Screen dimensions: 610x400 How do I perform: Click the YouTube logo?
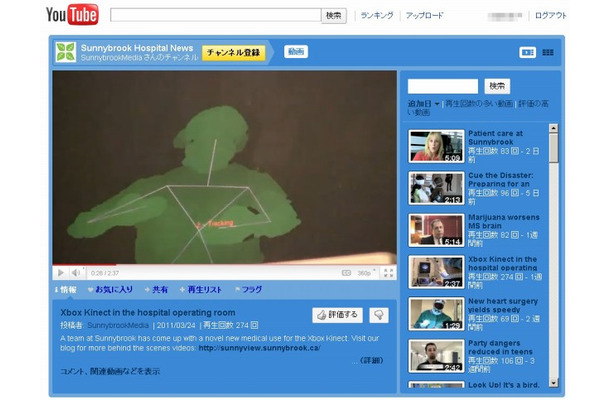tap(72, 15)
